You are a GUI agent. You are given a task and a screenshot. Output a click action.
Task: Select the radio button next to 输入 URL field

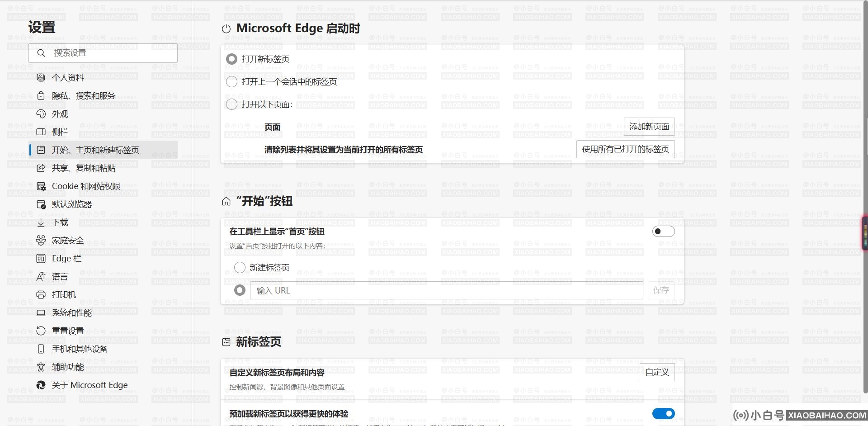(x=240, y=290)
